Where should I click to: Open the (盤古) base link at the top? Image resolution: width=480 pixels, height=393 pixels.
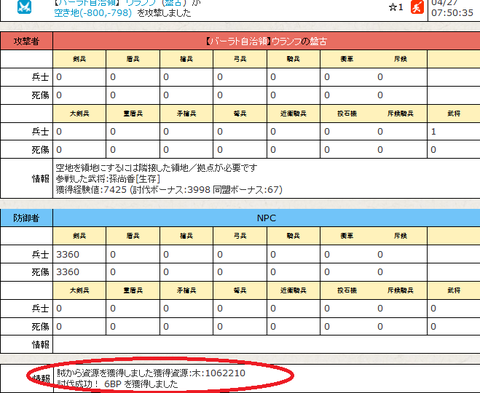coord(174,3)
